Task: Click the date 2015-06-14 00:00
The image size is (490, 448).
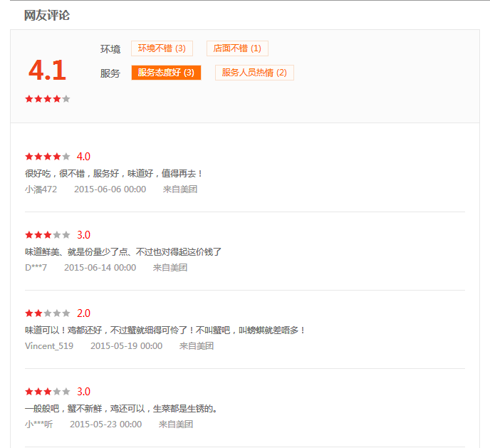Action: point(100,268)
